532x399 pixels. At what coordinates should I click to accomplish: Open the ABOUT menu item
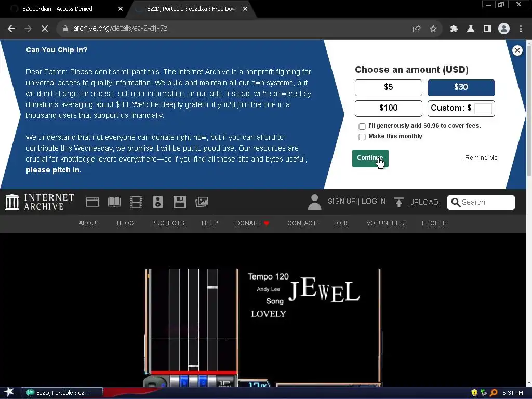coord(89,223)
